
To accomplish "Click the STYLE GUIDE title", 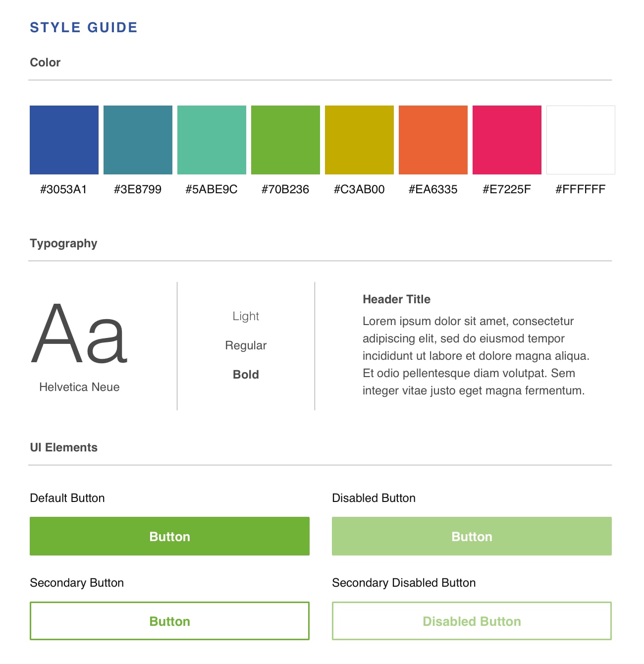I will click(84, 27).
